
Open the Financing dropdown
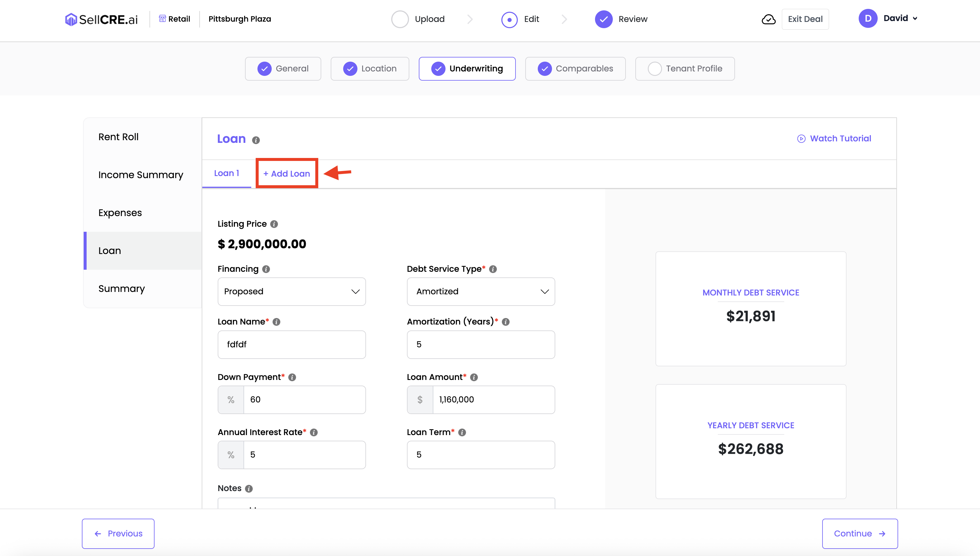tap(292, 291)
